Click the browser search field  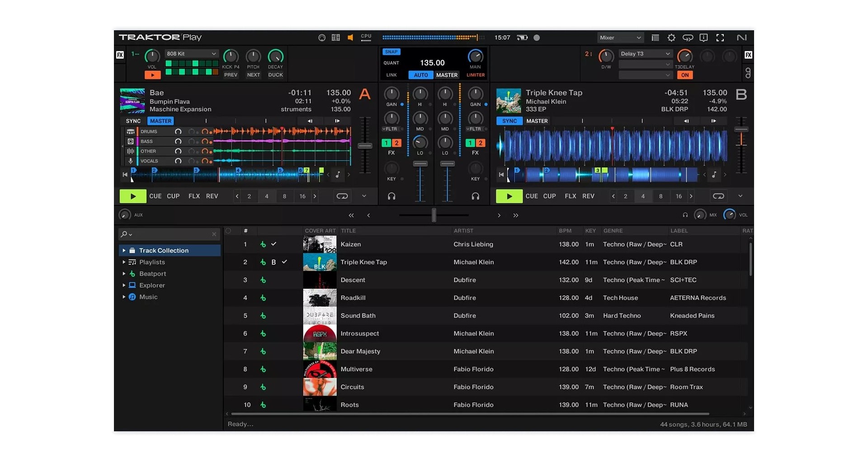click(169, 234)
